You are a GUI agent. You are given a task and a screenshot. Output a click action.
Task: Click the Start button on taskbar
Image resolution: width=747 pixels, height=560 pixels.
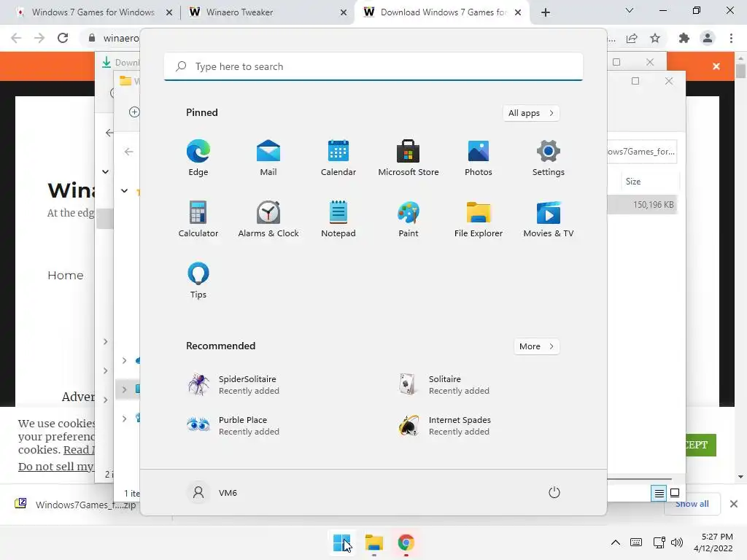click(342, 542)
